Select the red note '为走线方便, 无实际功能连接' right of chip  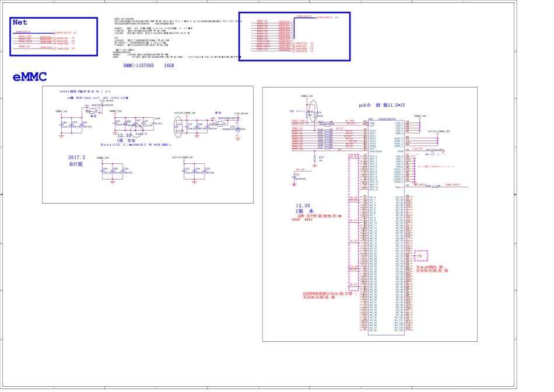pos(432,269)
